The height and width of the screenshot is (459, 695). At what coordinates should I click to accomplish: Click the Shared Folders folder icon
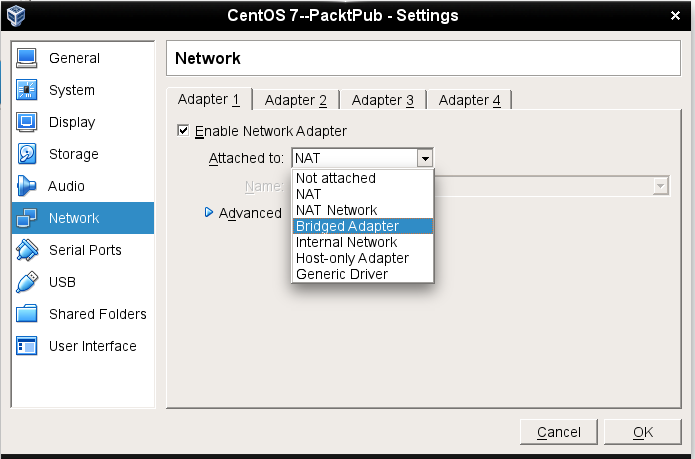(x=28, y=314)
